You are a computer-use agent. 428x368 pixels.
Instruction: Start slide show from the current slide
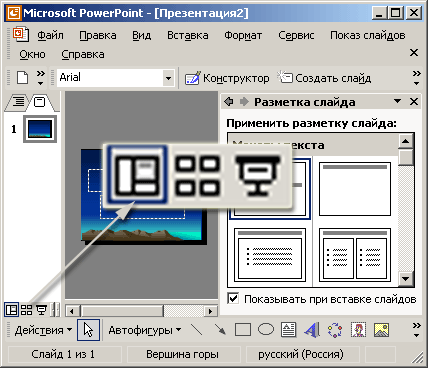(41, 310)
